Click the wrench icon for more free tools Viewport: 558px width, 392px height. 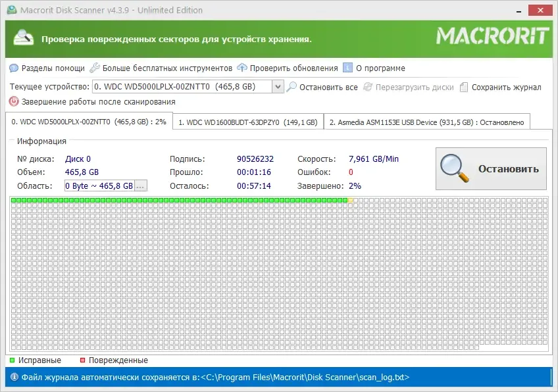(94, 68)
